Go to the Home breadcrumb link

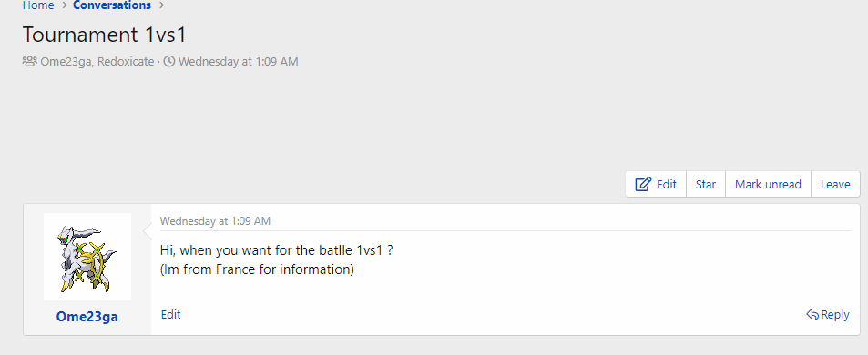(38, 5)
